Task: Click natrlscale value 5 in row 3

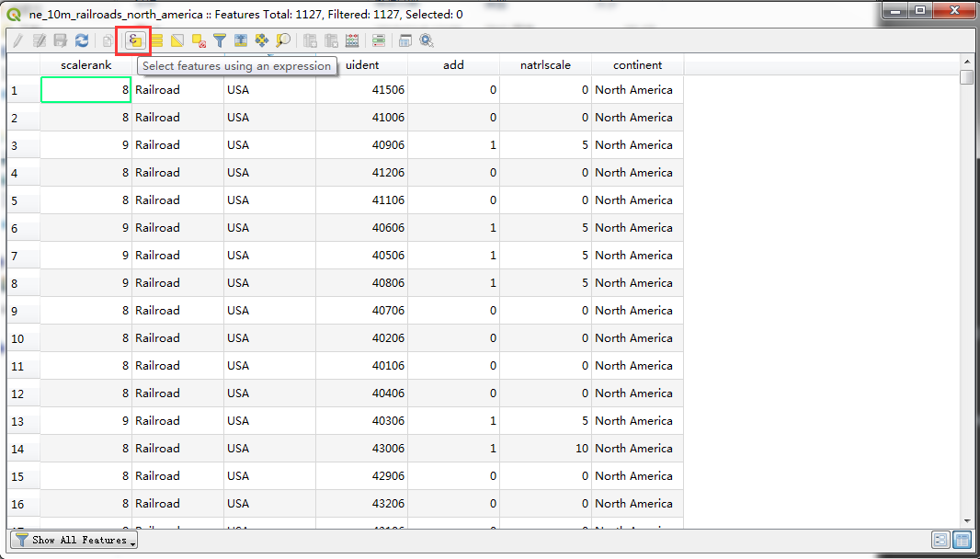Action: point(545,145)
